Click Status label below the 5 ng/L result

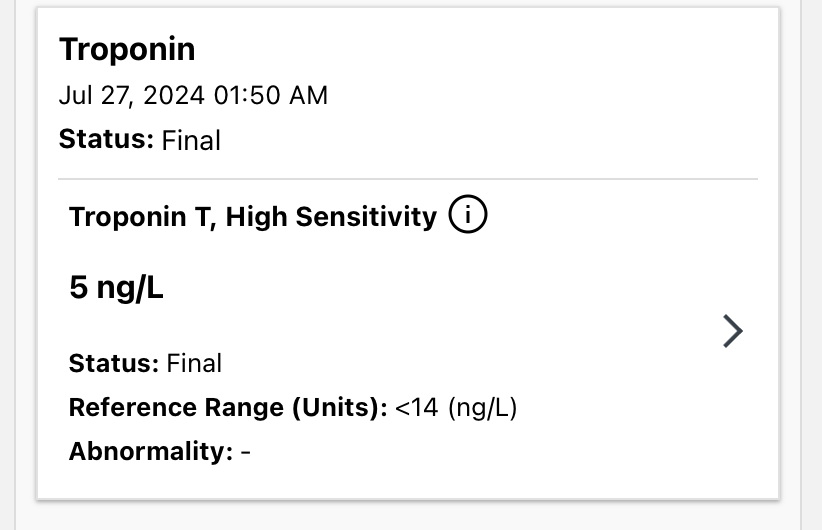pos(113,363)
